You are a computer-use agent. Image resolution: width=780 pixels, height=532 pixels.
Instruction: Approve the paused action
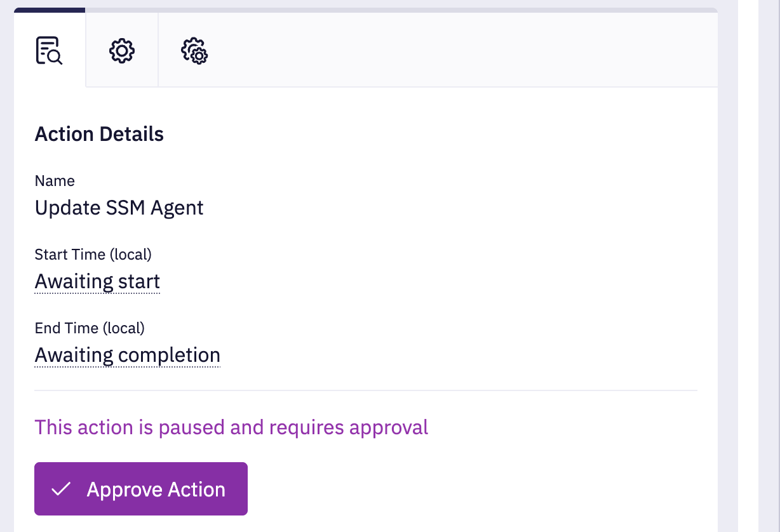point(141,489)
